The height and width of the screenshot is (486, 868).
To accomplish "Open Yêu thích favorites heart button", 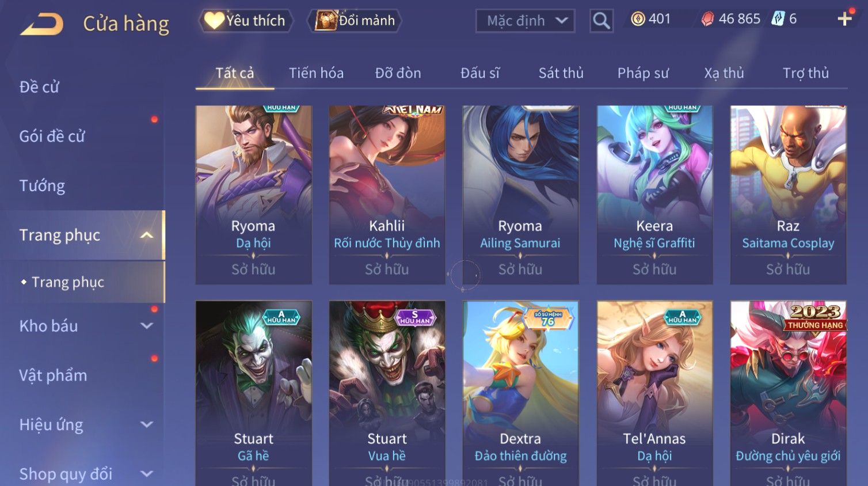I will pyautogui.click(x=246, y=21).
